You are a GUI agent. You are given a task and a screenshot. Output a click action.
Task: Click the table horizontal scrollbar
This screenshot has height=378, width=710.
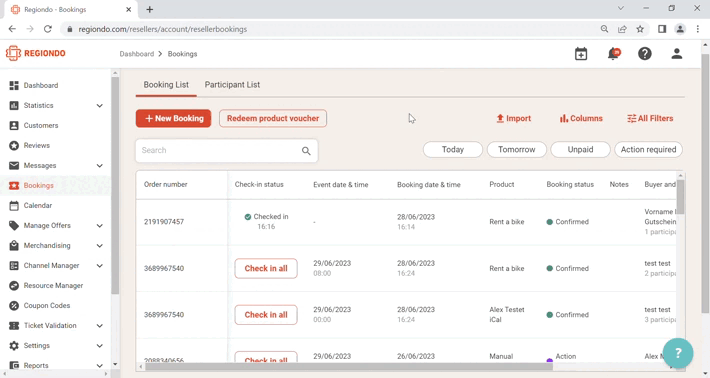349,366
